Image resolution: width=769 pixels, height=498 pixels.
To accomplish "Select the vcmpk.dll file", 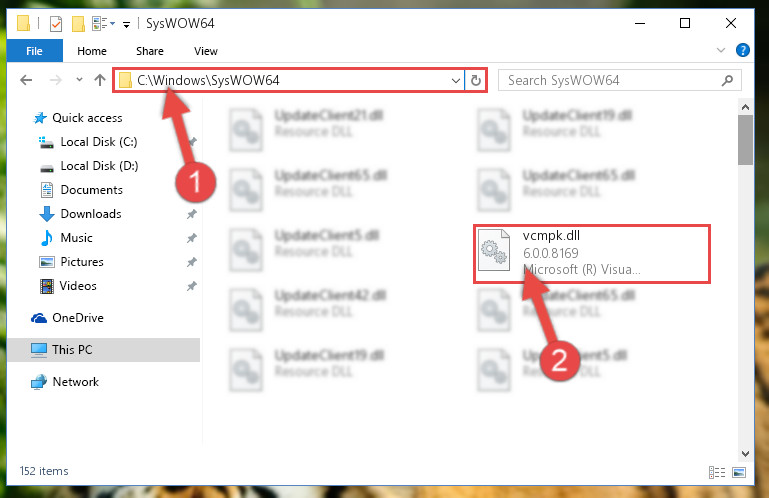I will (592, 254).
